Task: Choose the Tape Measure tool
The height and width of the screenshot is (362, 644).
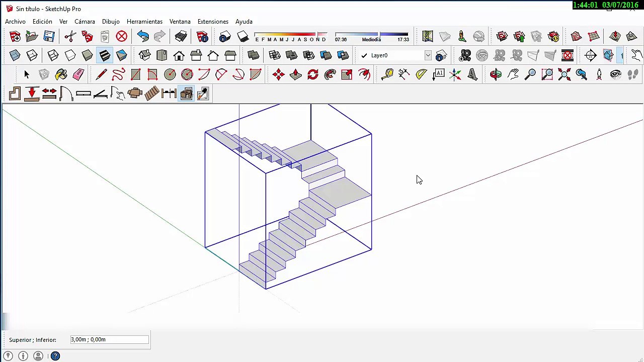Action: (x=387, y=74)
